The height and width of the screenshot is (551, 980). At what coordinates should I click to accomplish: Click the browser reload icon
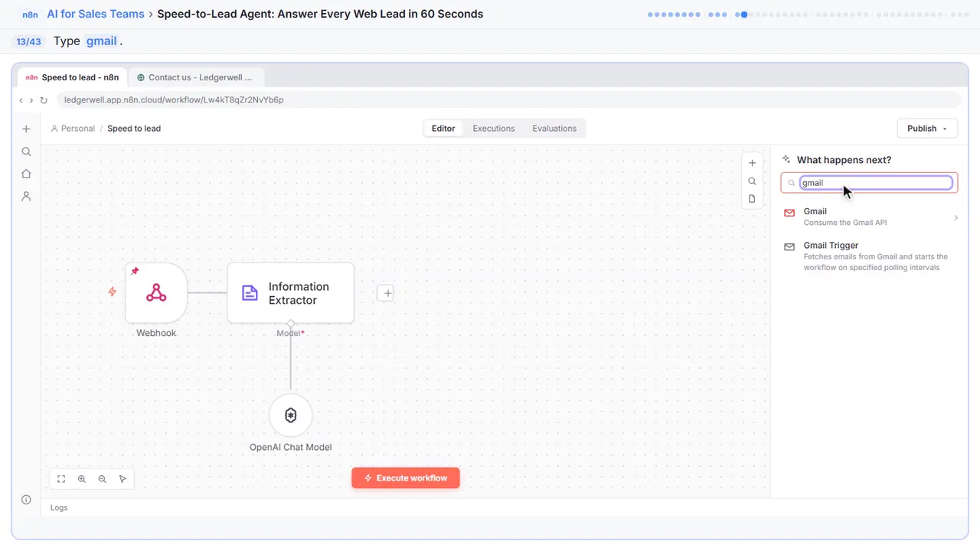point(44,100)
